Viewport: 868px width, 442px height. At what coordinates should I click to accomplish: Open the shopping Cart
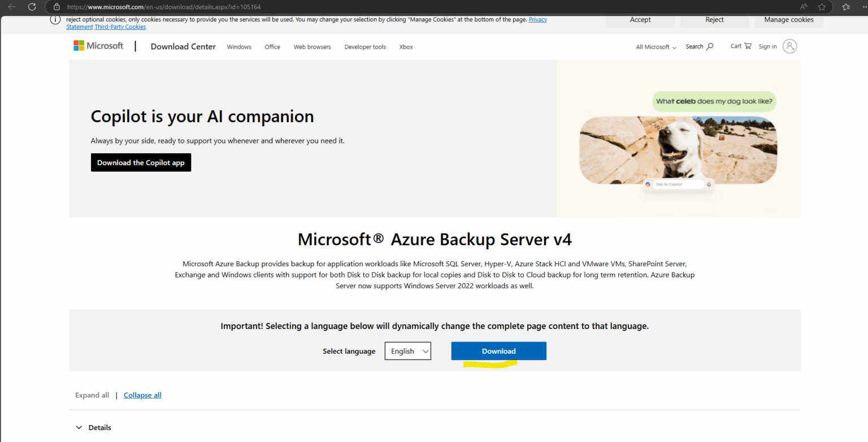tap(741, 46)
